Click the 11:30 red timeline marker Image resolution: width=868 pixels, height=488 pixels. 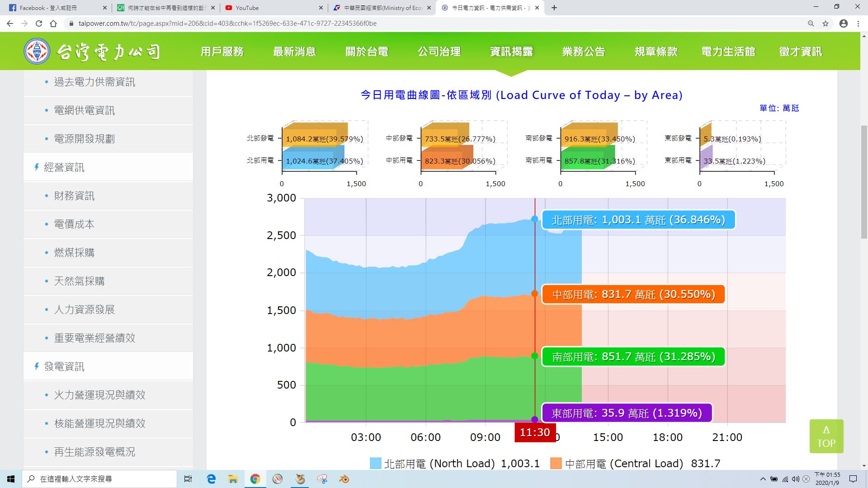[535, 432]
